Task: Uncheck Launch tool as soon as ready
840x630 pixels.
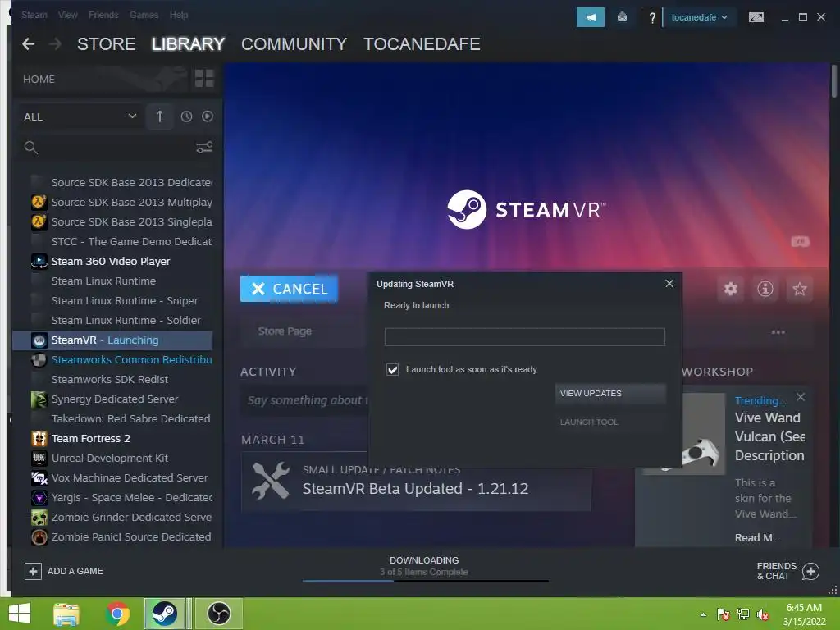Action: coord(393,370)
